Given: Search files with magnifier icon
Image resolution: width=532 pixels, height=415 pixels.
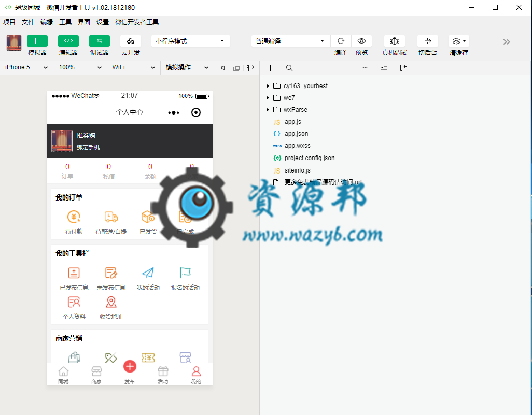Looking at the screenshot, I should tap(289, 68).
